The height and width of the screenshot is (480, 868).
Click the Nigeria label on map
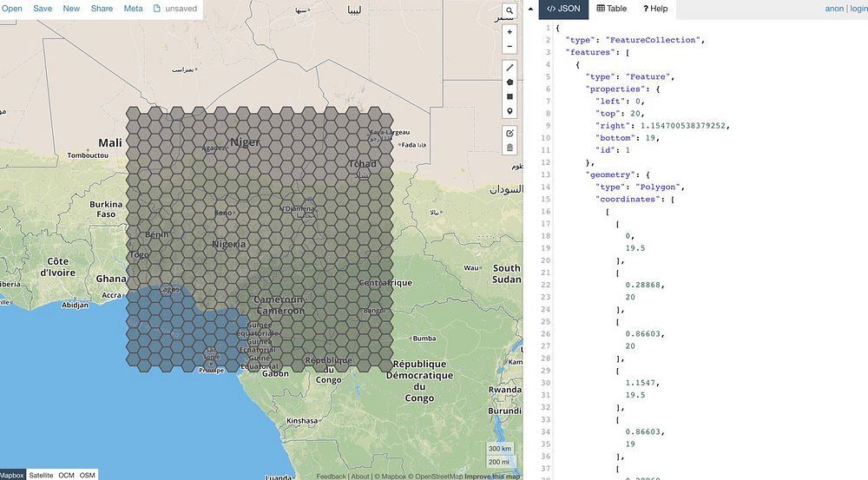tap(228, 244)
